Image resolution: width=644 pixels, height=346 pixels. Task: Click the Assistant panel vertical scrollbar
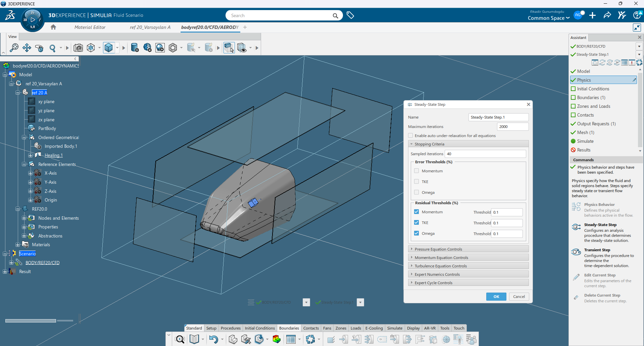pyautogui.click(x=640, y=111)
